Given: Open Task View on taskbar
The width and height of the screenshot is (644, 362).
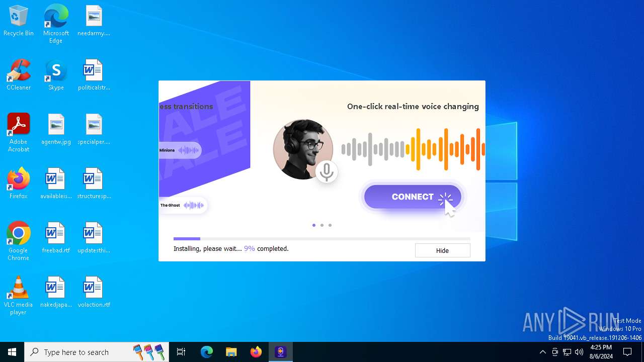Looking at the screenshot, I should [181, 352].
